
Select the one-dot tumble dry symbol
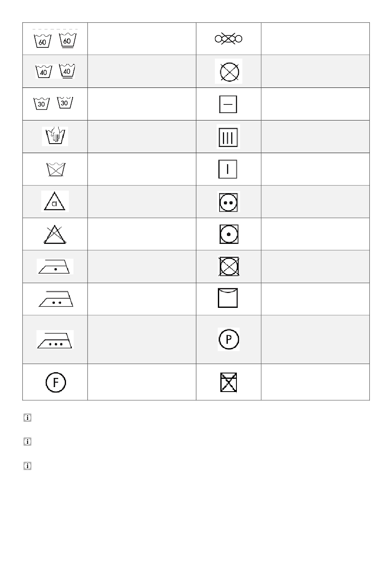(x=229, y=234)
